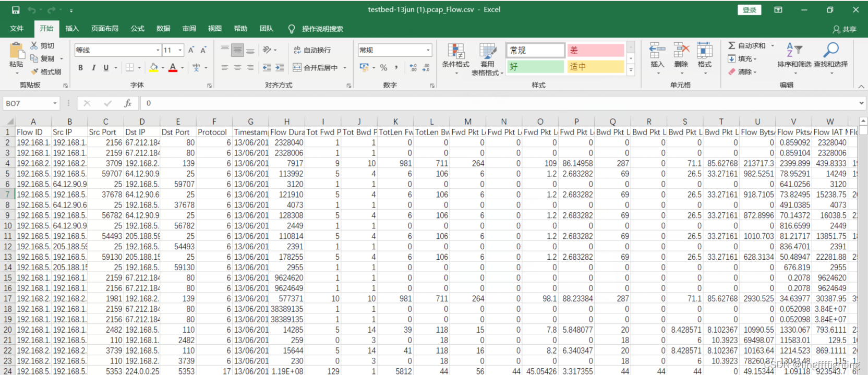The width and height of the screenshot is (868, 375).
Task: Apply the 好 green cell style
Action: pos(535,66)
